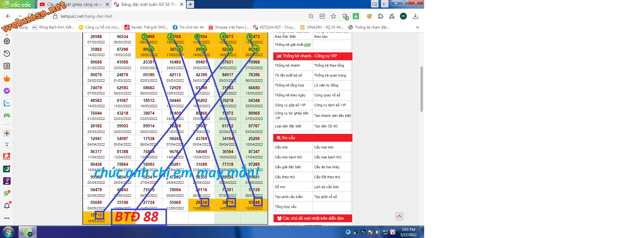Click the tab search icon in title bar
The width and height of the screenshot is (644, 238).
375,4
